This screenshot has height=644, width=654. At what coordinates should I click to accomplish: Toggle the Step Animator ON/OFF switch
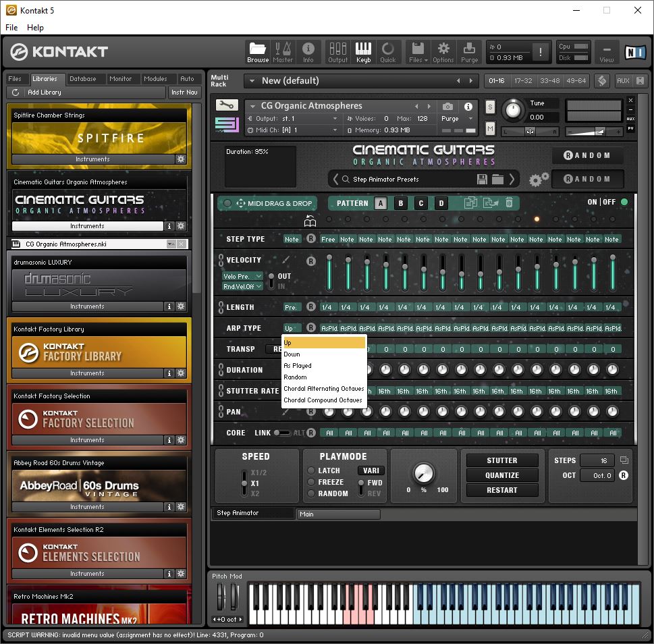[624, 202]
